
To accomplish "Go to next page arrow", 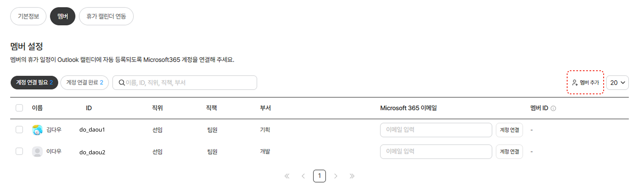I will [x=336, y=176].
